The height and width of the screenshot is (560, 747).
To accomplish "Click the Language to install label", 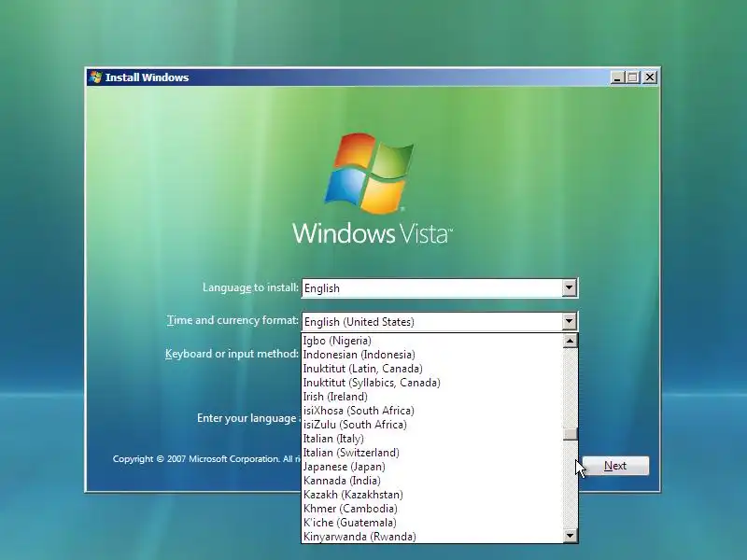I will click(x=250, y=287).
